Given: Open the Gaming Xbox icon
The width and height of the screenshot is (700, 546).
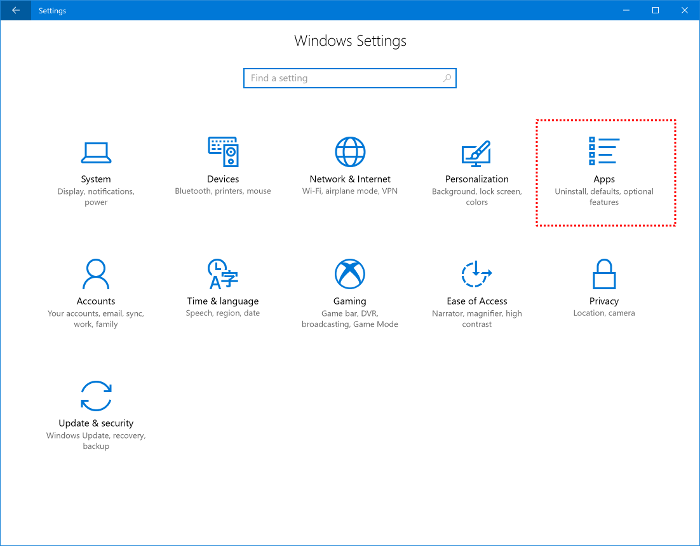Looking at the screenshot, I should tap(350, 274).
